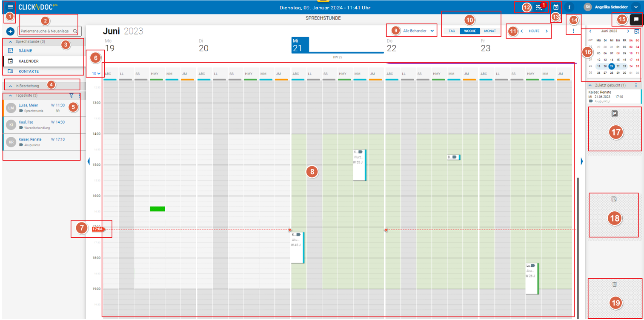Image resolution: width=644 pixels, height=320 pixels.
Task: Click the LM avatar of Luisa, Meier
Action: coord(11,108)
